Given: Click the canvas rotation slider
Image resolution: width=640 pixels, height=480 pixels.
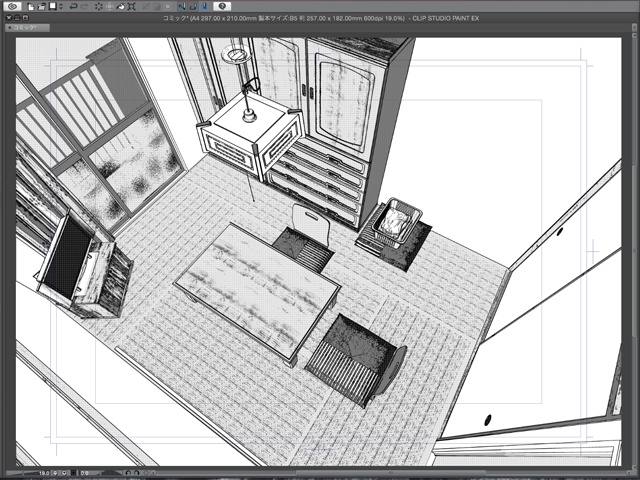Looking at the screenshot, I should click(x=111, y=473).
